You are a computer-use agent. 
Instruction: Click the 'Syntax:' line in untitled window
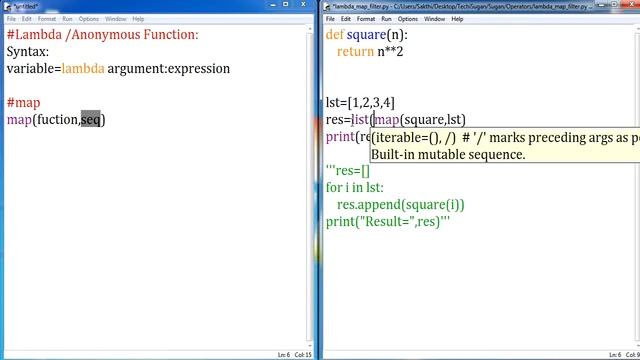(28, 52)
